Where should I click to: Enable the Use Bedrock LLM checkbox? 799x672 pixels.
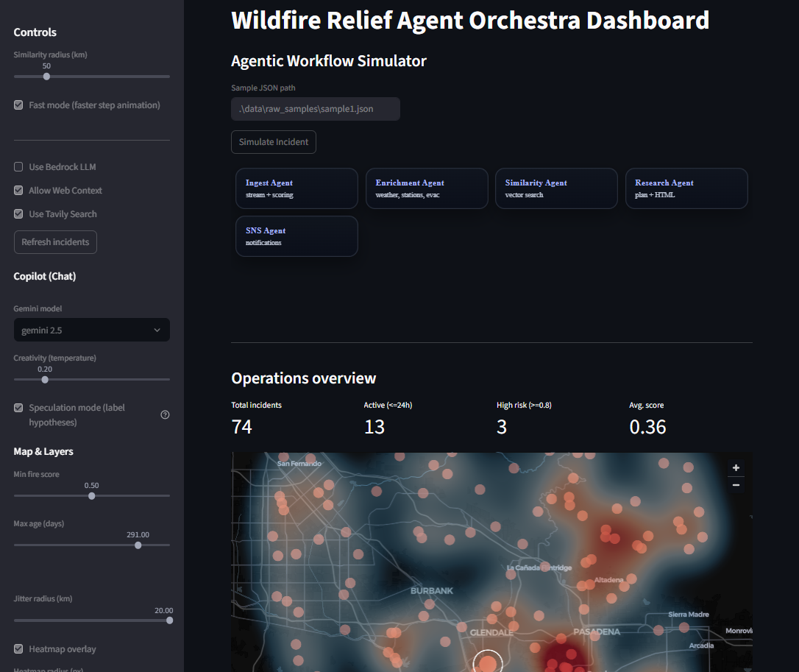tap(18, 166)
